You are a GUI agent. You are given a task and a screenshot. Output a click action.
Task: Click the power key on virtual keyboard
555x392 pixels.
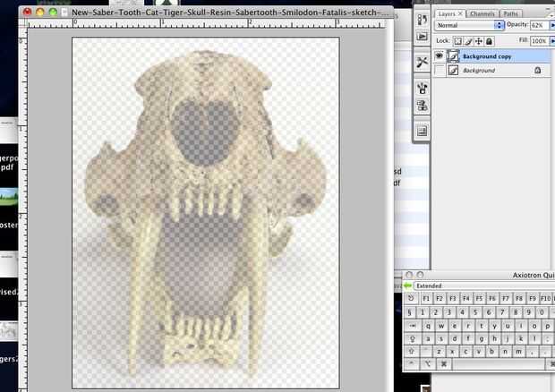[411, 298]
